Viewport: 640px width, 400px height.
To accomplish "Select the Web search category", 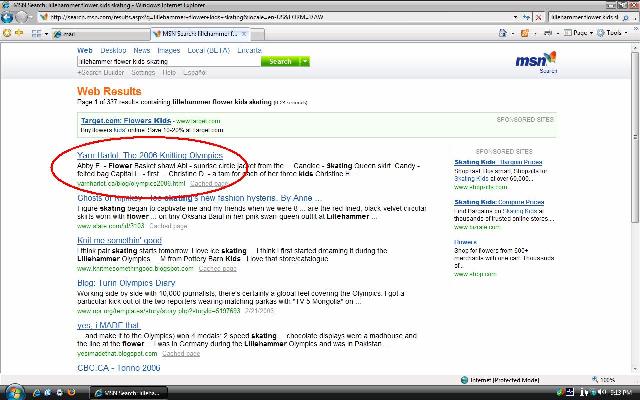I will point(84,50).
